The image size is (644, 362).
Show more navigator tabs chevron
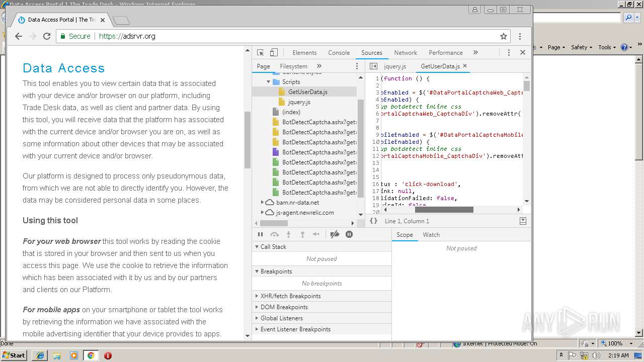click(x=319, y=66)
